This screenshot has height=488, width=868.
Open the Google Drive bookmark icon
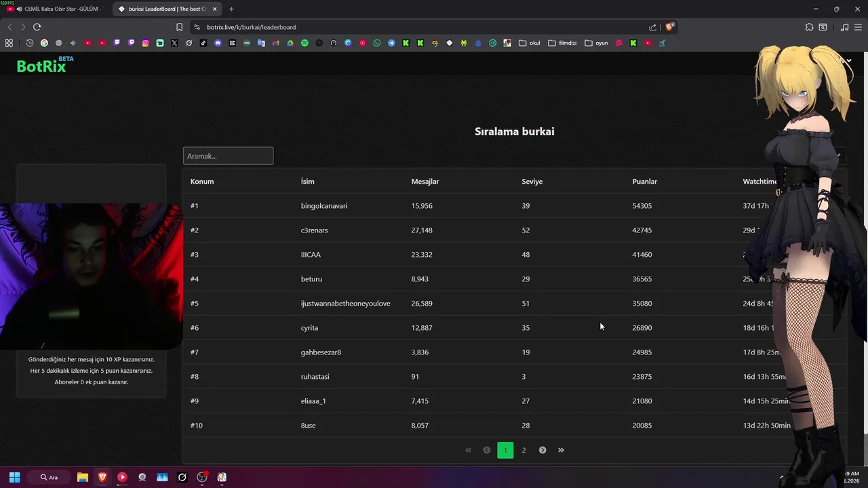click(x=290, y=43)
